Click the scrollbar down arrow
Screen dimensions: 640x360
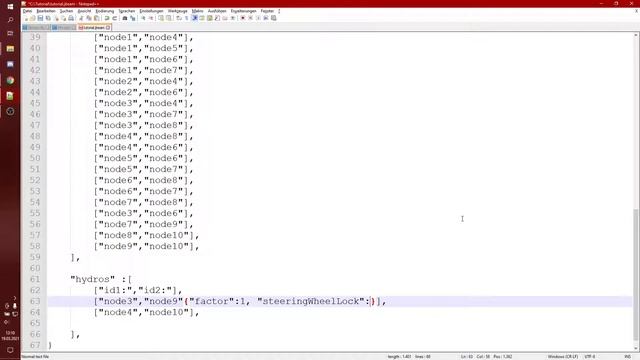(636, 348)
